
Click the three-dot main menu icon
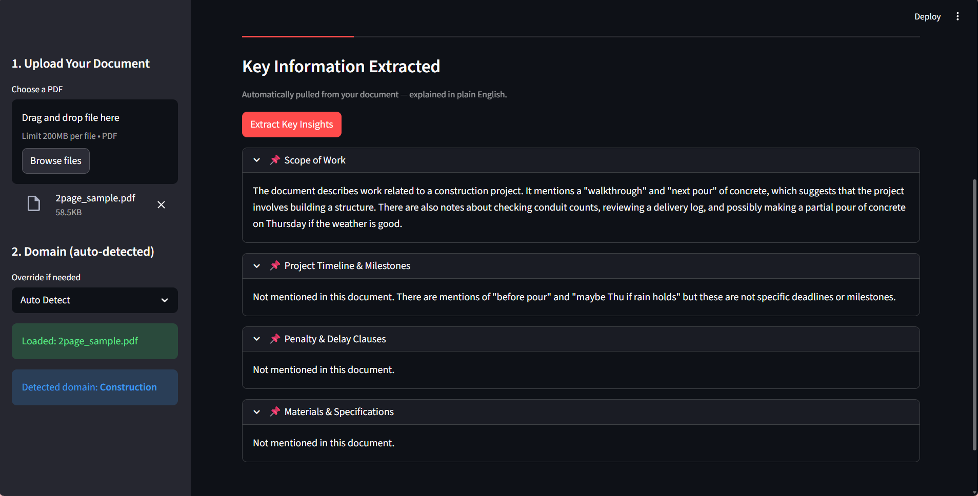pyautogui.click(x=957, y=16)
